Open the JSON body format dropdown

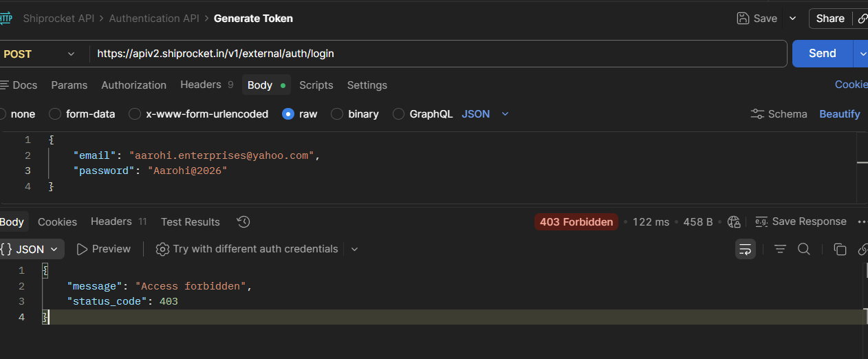(486, 114)
